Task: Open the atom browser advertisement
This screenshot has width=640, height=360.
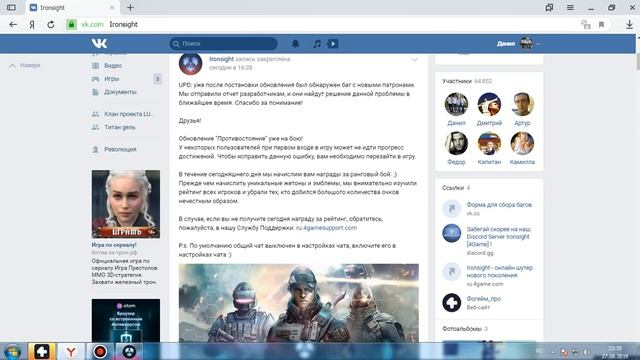Action: point(126,320)
